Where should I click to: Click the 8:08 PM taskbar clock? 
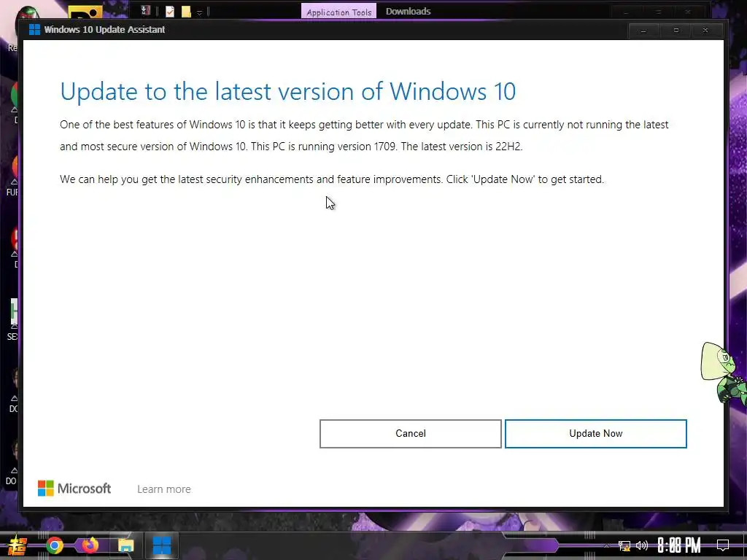[679, 545]
